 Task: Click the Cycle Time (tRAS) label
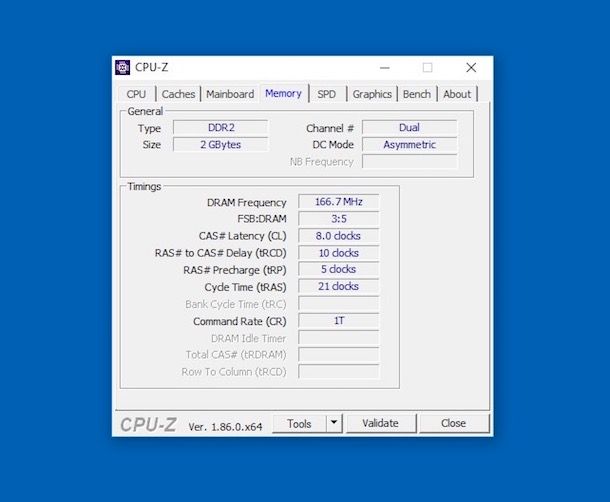coord(245,287)
